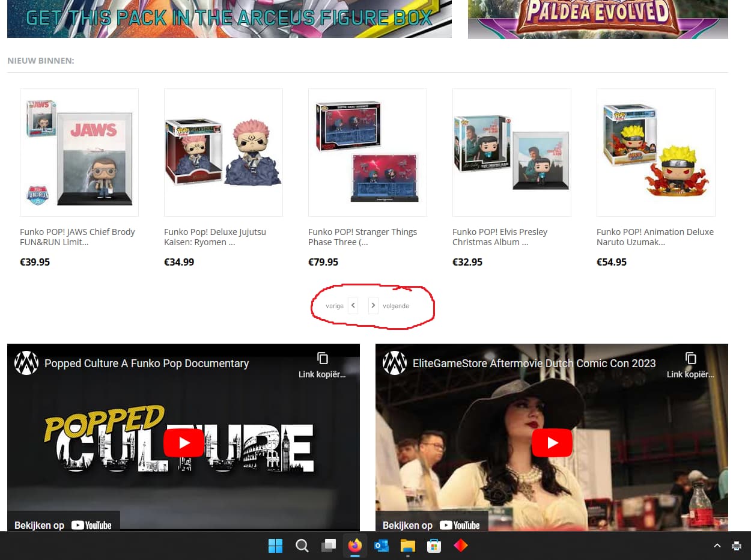Open the Funko POP! Stranger Things Phase Three link
The height and width of the screenshot is (560, 751).
click(362, 237)
